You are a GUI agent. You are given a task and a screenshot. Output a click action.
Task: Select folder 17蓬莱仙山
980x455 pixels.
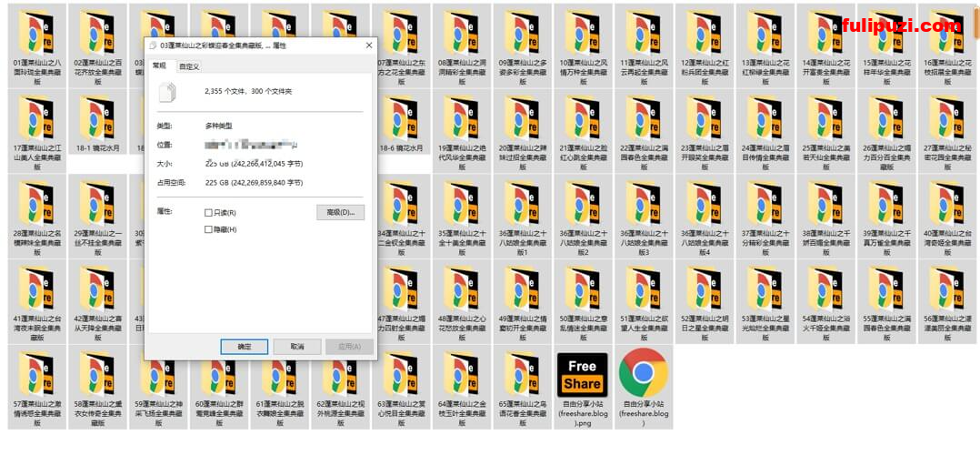(x=37, y=130)
